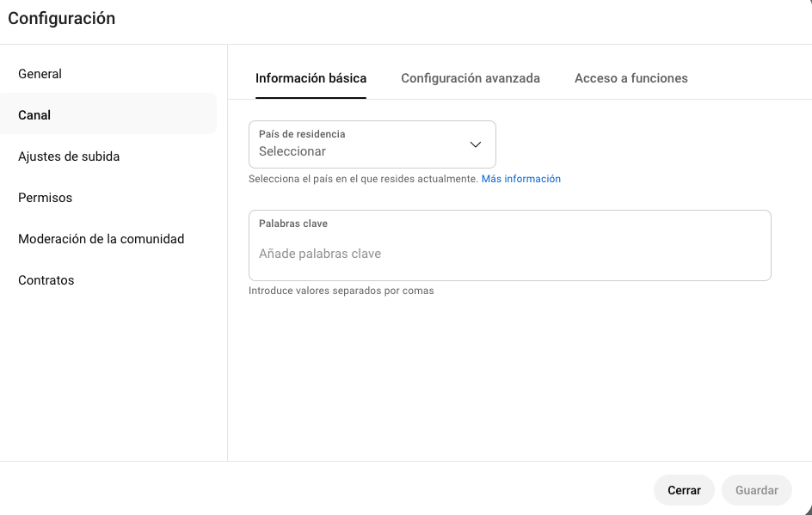Click the Más información link

[x=521, y=178]
